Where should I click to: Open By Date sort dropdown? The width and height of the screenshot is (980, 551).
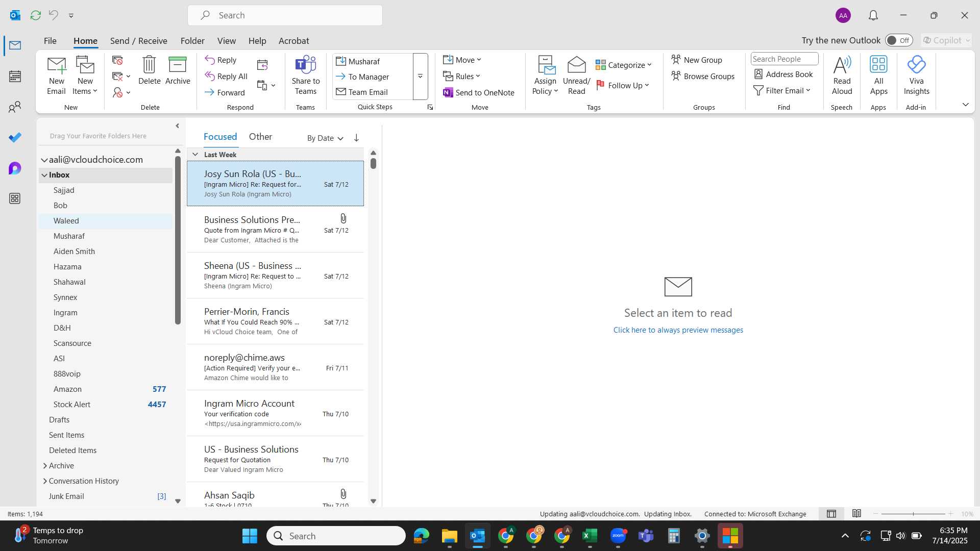click(325, 138)
